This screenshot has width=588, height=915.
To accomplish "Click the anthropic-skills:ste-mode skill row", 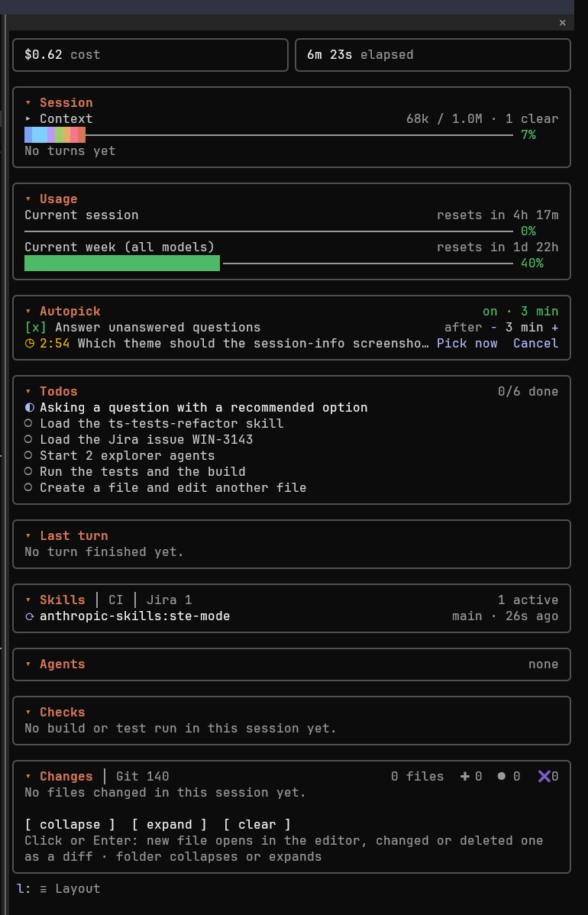I will pyautogui.click(x=292, y=616).
